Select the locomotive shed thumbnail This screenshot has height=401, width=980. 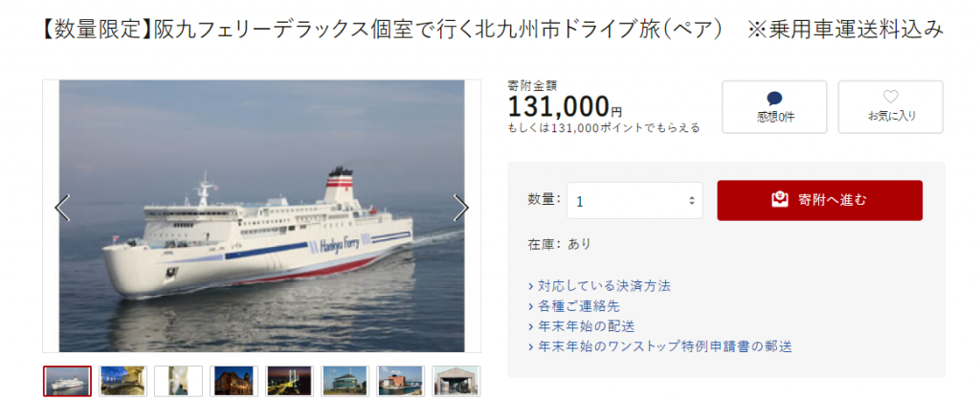pos(457,381)
